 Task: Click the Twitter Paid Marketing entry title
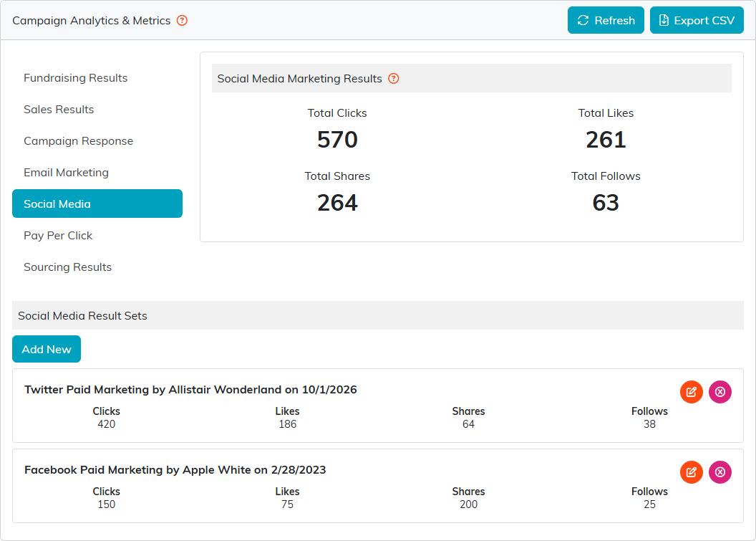(x=190, y=390)
